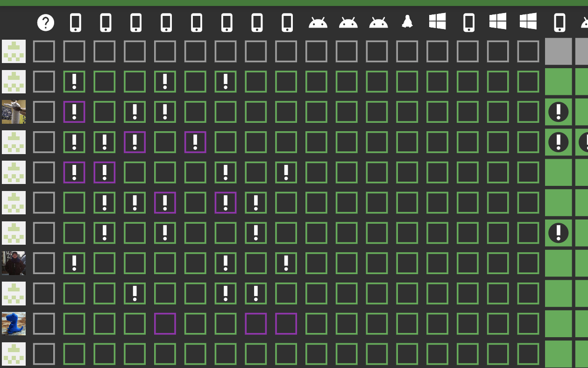Select the phone icon right of last Windows icon
Screen dimensions: 588x368
[x=559, y=22]
